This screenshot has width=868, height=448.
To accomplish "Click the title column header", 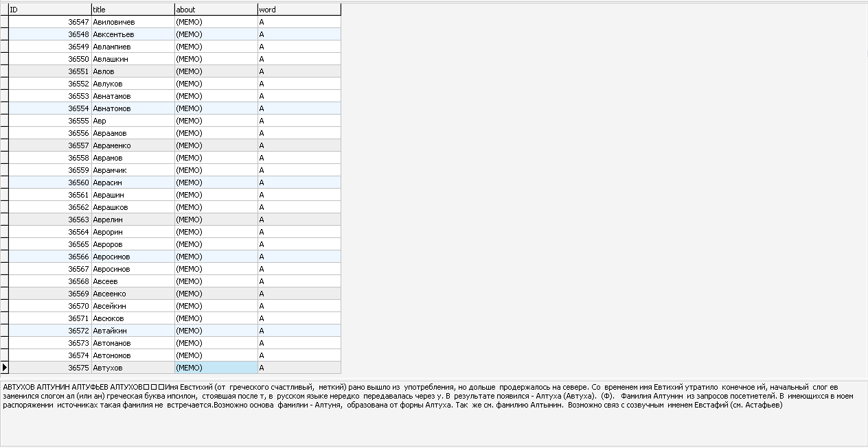I will [x=133, y=10].
